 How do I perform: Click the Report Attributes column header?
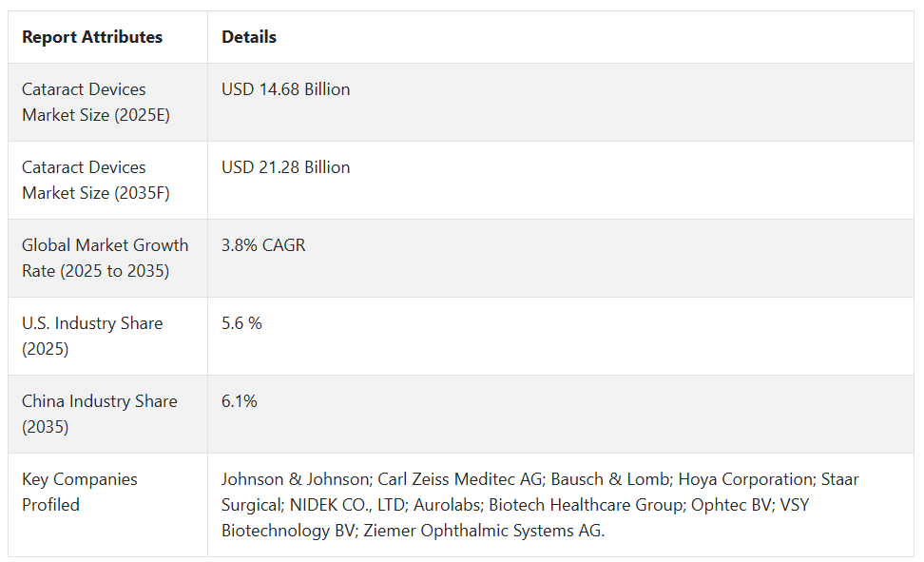pos(92,37)
